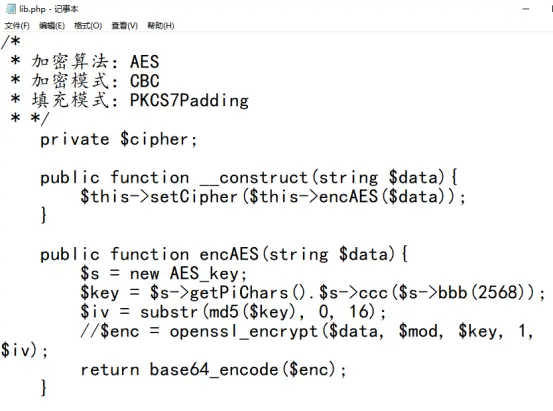This screenshot has width=553, height=411.
Task: Place cursor on the word AES in comment
Action: pyautogui.click(x=145, y=62)
